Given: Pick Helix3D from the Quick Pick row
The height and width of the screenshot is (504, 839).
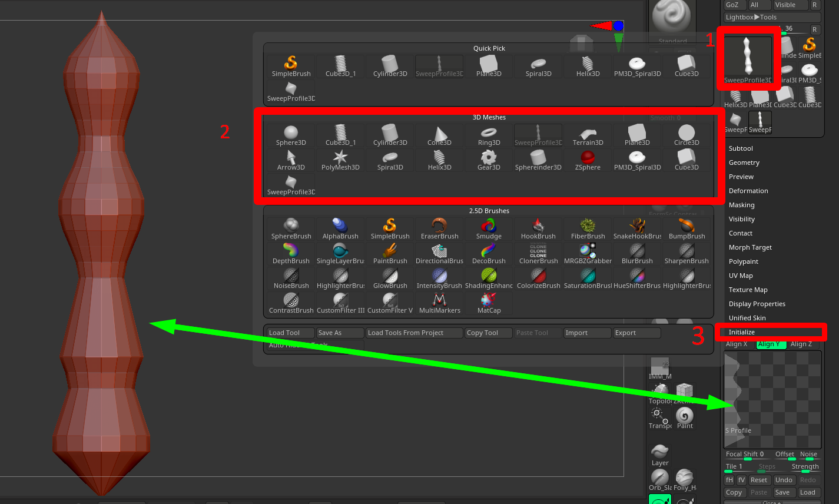Looking at the screenshot, I should point(588,67).
